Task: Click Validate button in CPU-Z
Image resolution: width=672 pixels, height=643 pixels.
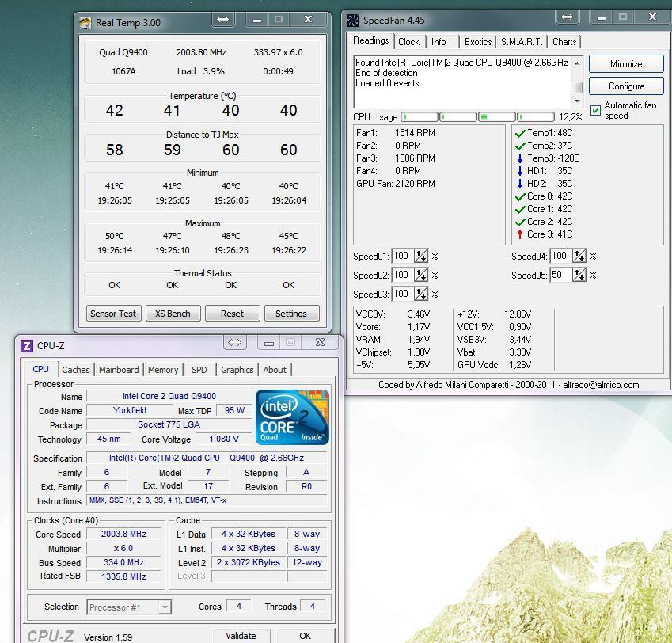Action: [x=241, y=636]
